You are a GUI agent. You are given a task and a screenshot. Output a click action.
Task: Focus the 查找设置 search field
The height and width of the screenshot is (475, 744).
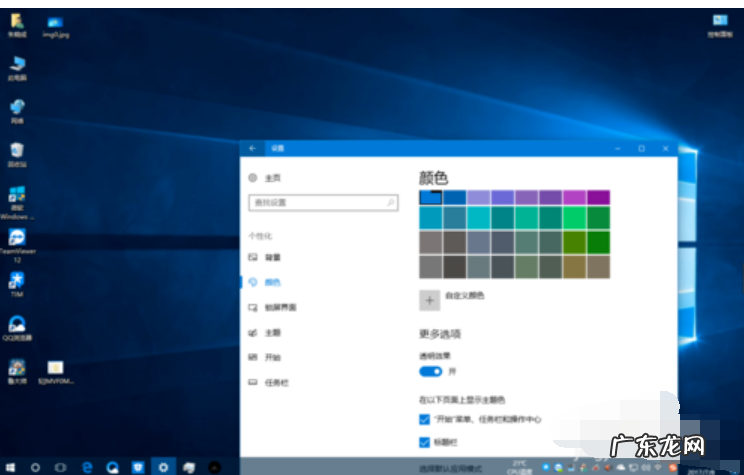click(323, 203)
